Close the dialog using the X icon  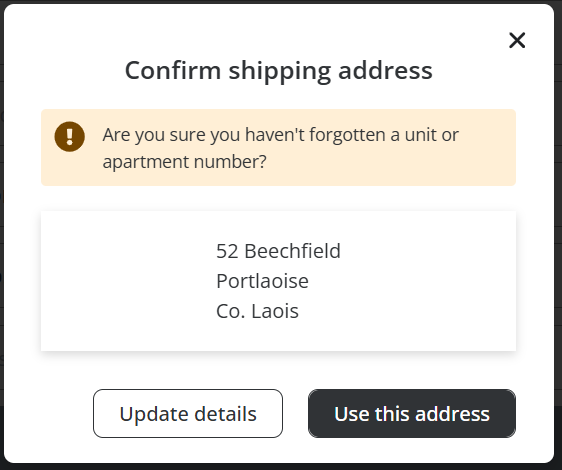click(x=517, y=40)
